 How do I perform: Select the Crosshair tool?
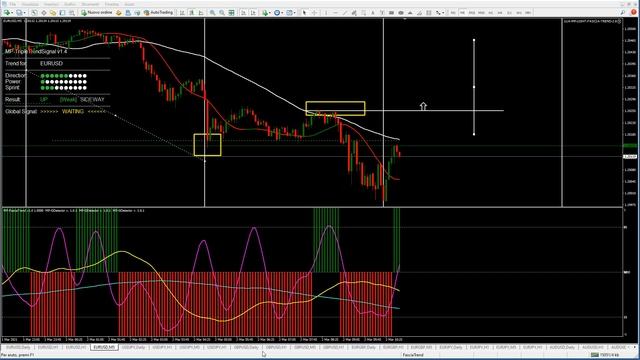tap(314, 13)
